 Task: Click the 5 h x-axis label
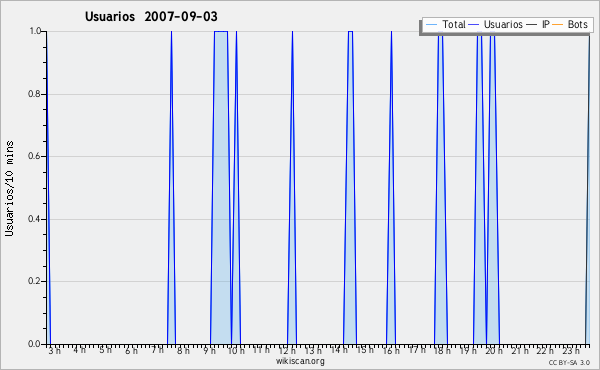point(106,350)
